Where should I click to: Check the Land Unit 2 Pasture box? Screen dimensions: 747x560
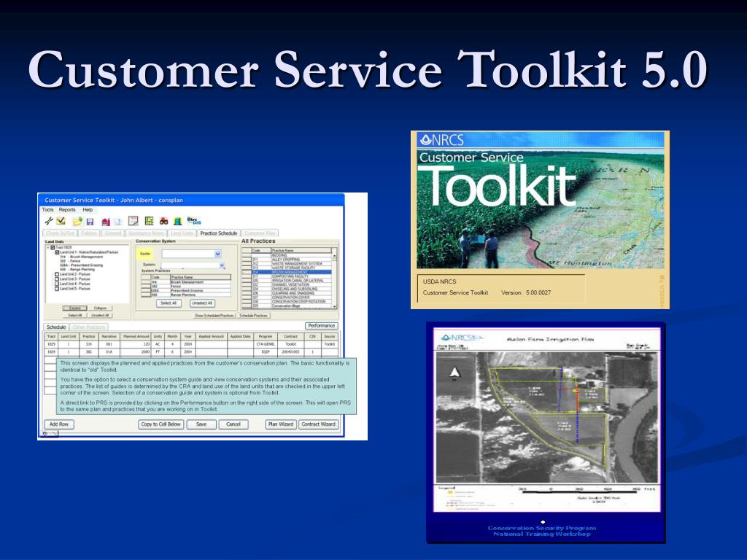tap(57, 274)
